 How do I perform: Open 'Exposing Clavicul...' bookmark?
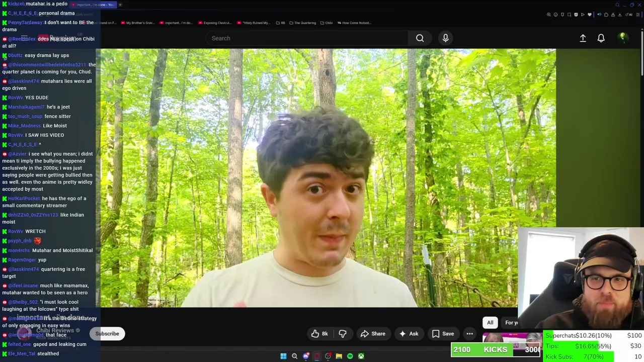[215, 23]
